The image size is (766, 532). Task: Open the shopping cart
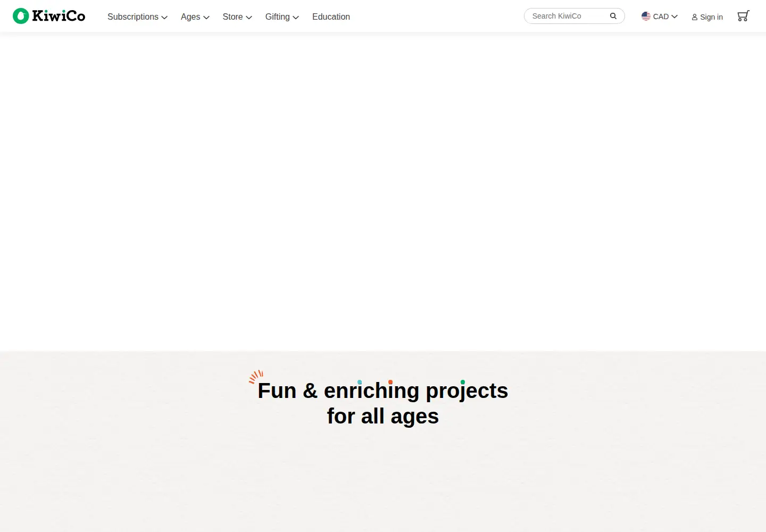click(743, 16)
